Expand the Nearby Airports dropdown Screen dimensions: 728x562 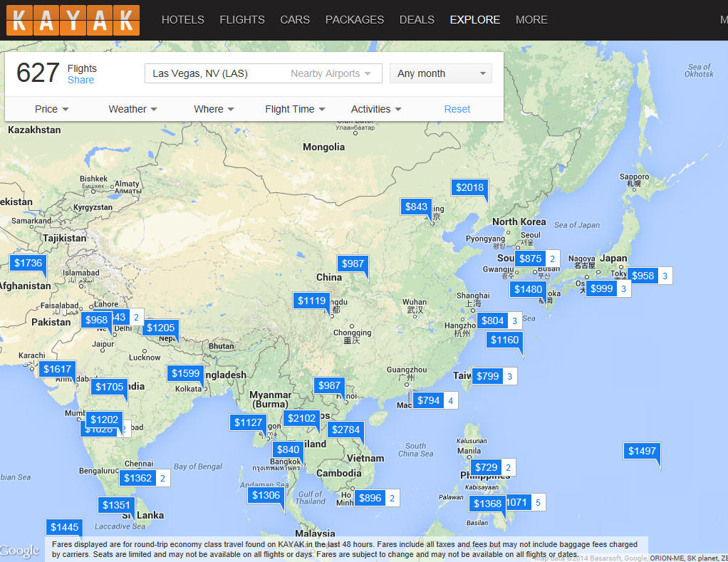point(331,73)
